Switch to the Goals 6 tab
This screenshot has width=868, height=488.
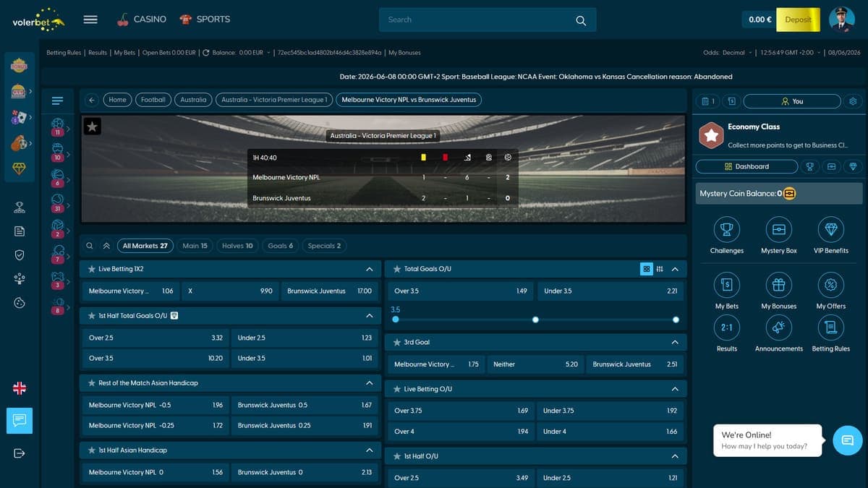(x=281, y=246)
